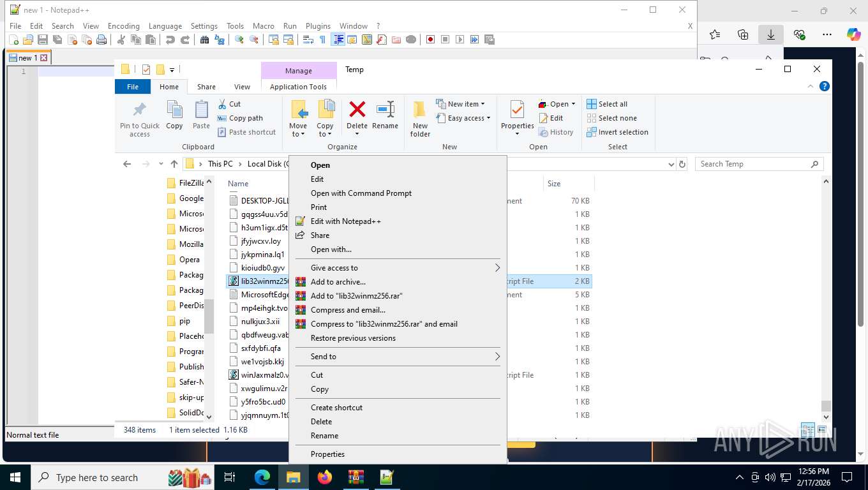Click Undo arrow in Notepad++ toolbar
Screen dimensions: 868x490
(170, 40)
